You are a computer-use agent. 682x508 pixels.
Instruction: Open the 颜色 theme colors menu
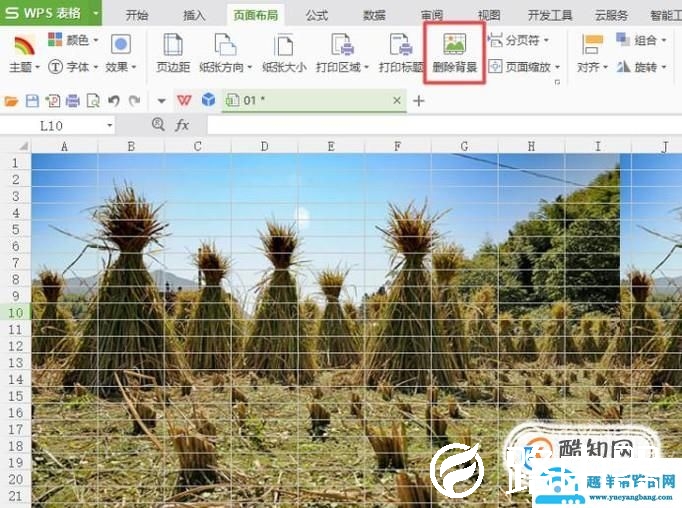(73, 40)
